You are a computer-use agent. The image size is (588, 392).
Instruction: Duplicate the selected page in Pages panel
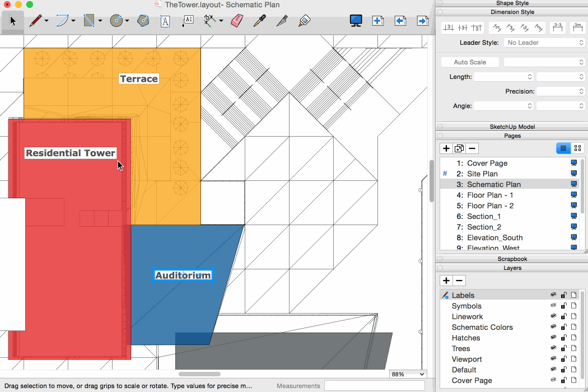(x=459, y=148)
